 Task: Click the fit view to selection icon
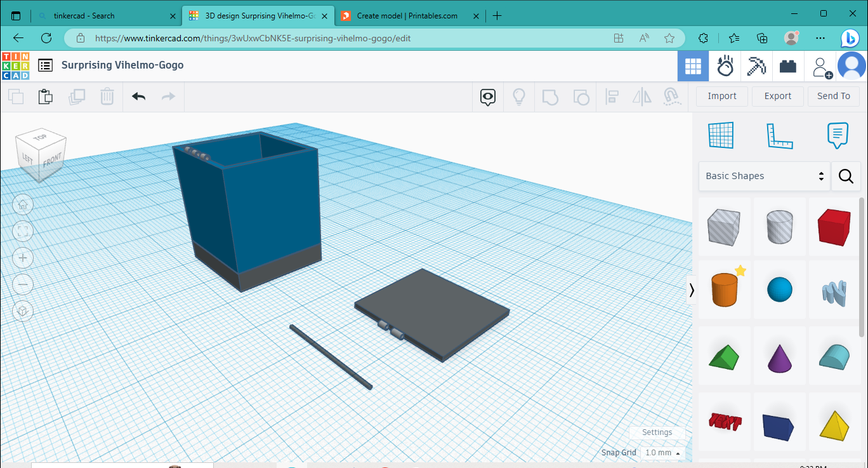23,231
